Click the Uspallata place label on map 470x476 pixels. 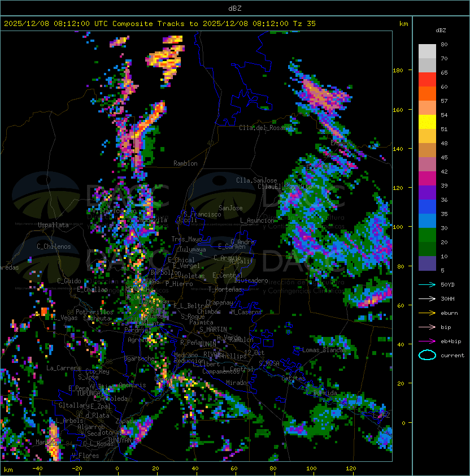[x=53, y=225]
